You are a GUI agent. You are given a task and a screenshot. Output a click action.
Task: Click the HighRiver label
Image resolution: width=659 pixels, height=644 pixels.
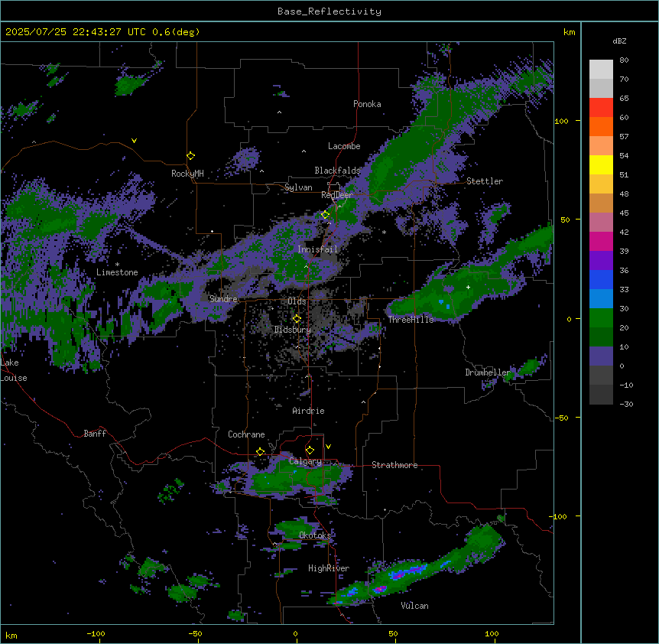tap(329, 568)
